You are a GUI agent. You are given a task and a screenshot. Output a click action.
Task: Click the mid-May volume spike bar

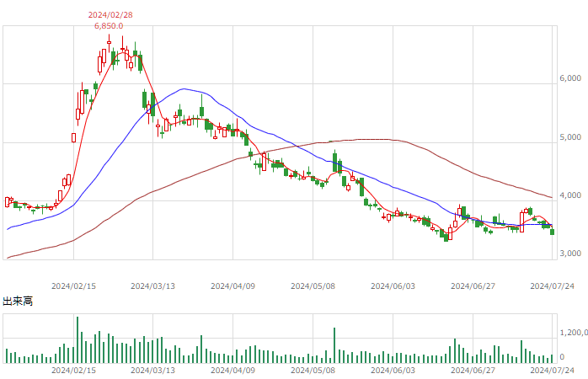pos(334,345)
